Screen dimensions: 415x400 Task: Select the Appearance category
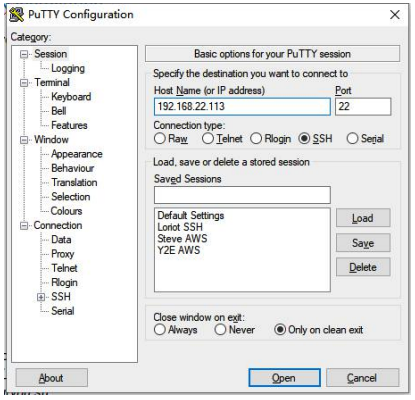tap(77, 154)
